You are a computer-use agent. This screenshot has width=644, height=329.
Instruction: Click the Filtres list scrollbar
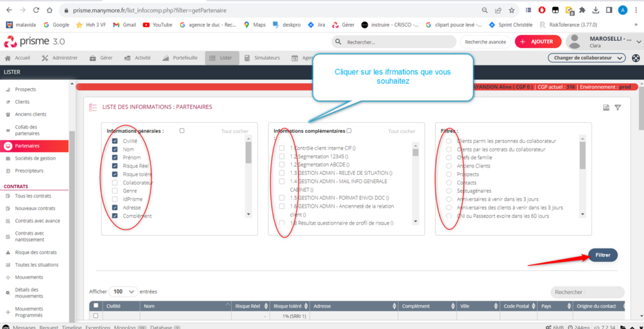coord(582,155)
